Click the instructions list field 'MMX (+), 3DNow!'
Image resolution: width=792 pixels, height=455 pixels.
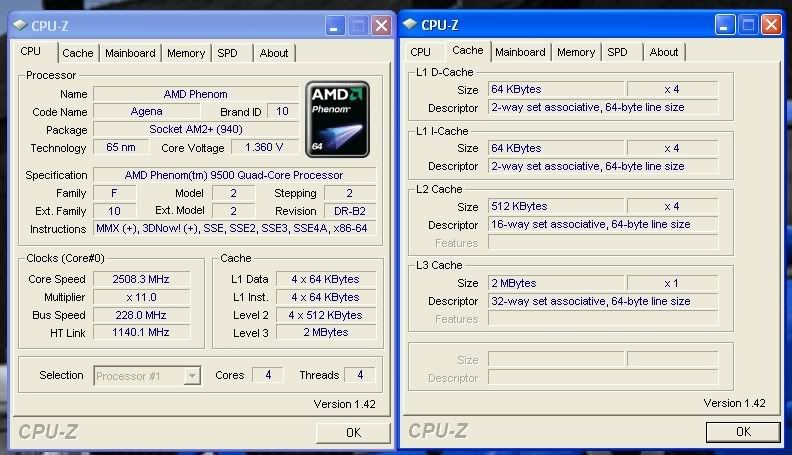(x=234, y=228)
